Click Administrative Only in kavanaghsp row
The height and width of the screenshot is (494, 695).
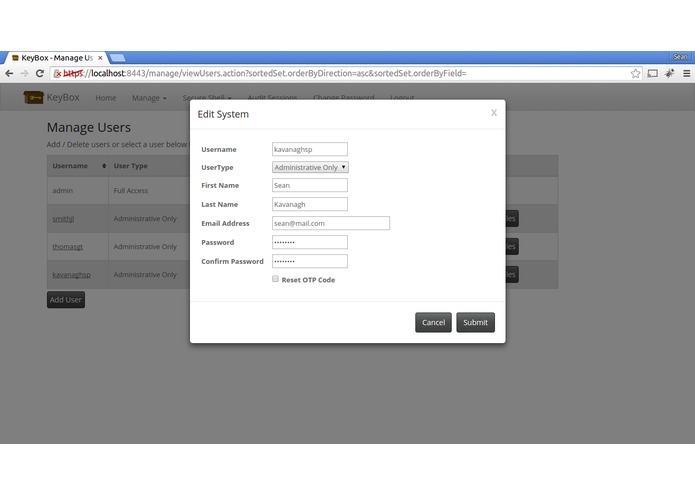[145, 275]
